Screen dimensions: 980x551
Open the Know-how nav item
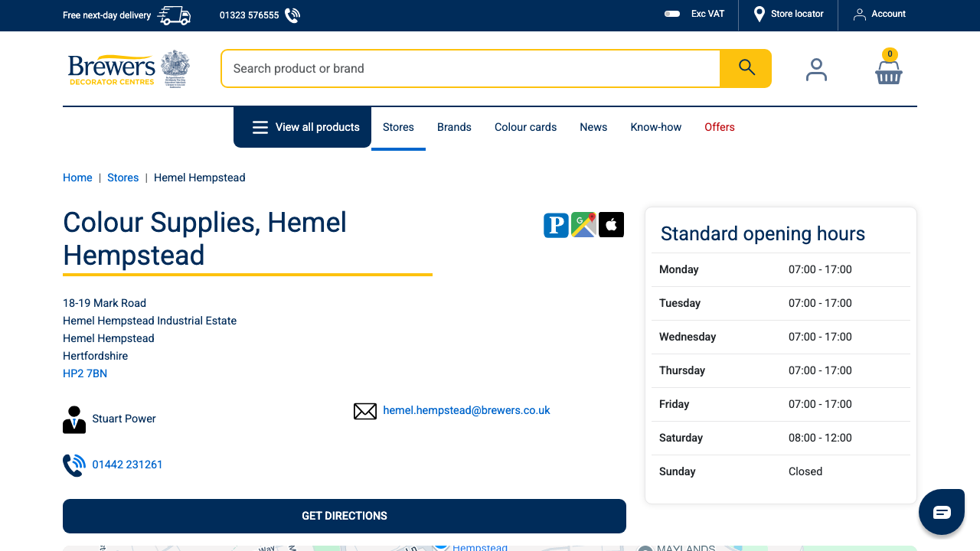655,127
